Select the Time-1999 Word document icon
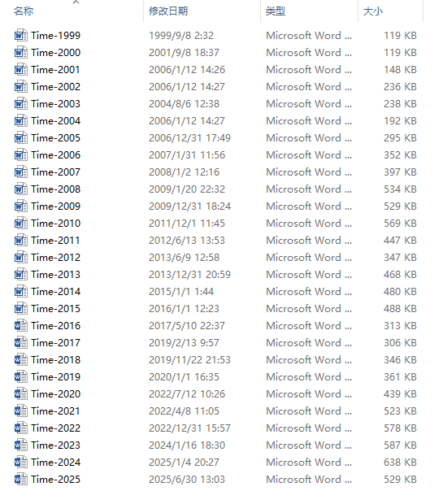Viewport: 443px width, 504px height. coord(20,35)
